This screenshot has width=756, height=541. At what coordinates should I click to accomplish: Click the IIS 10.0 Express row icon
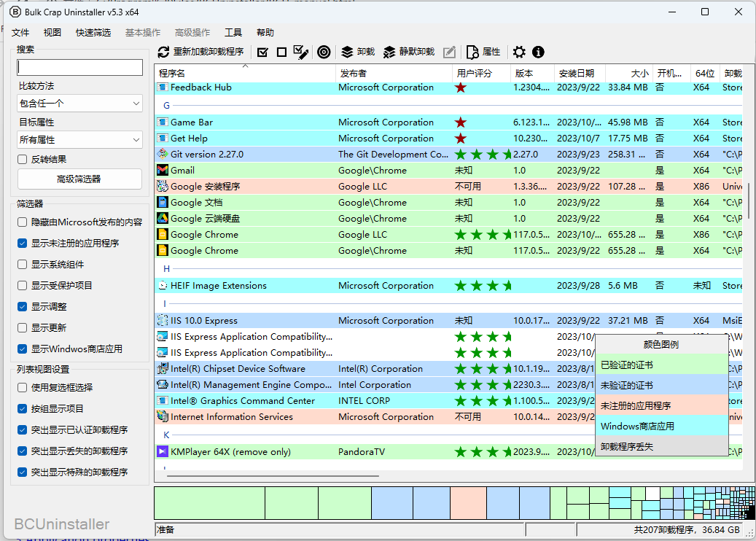(x=163, y=321)
